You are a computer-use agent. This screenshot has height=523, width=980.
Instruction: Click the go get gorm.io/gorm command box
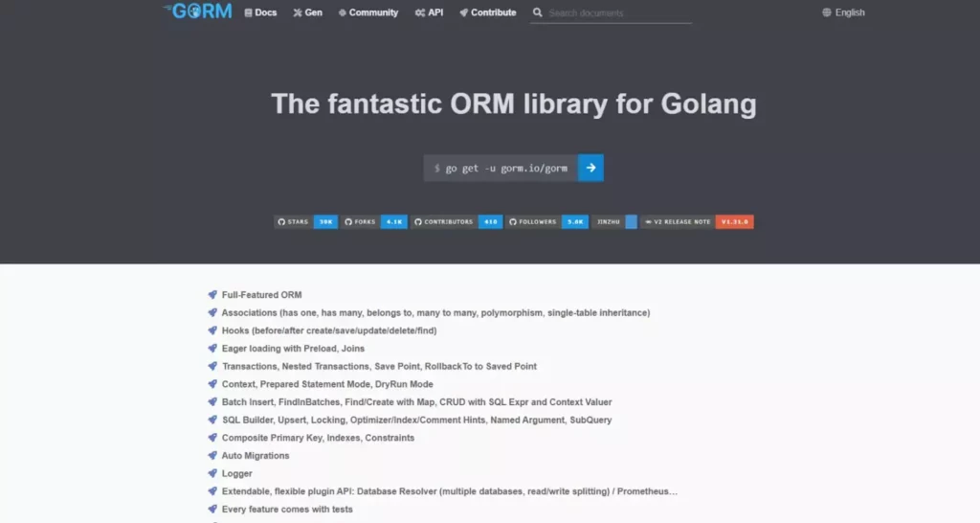click(501, 168)
